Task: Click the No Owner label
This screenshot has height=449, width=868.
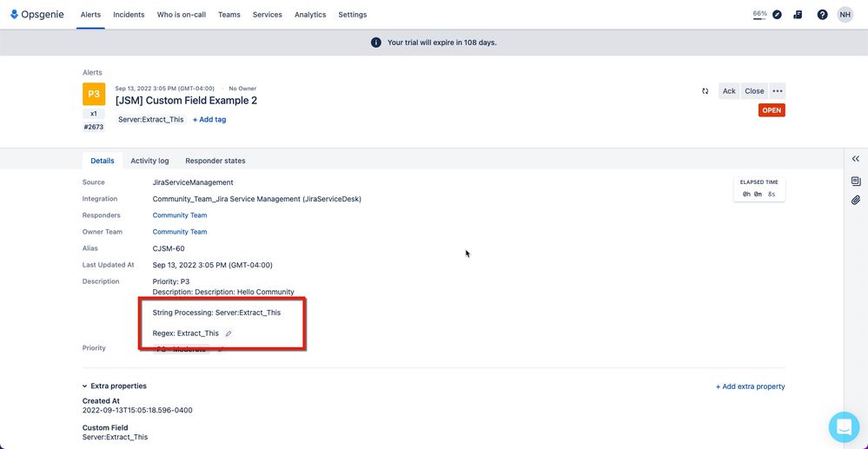Action: click(242, 88)
